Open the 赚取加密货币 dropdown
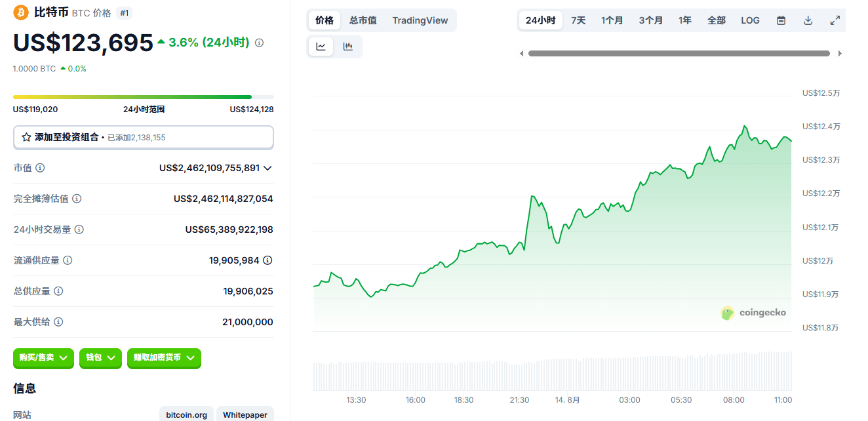The width and height of the screenshot is (868, 421). 164,358
